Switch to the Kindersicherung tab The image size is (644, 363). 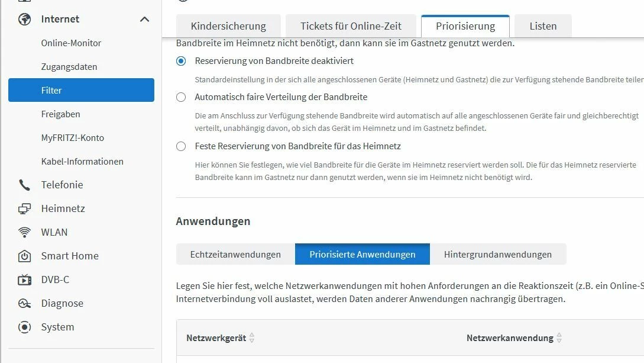228,26
